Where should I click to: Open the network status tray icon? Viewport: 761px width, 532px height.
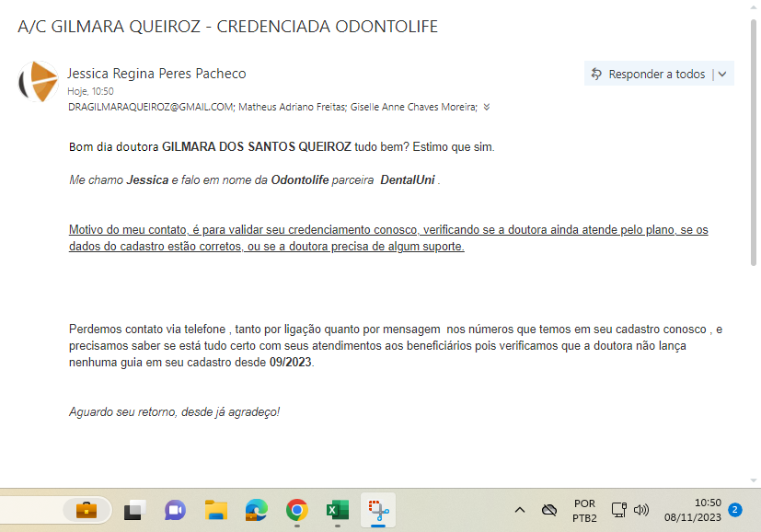coord(618,510)
